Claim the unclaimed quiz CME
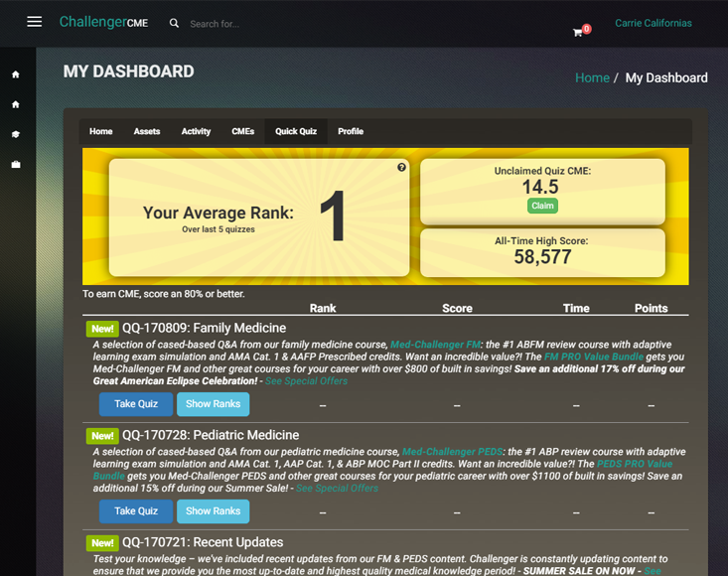This screenshot has width=728, height=576. coord(542,206)
